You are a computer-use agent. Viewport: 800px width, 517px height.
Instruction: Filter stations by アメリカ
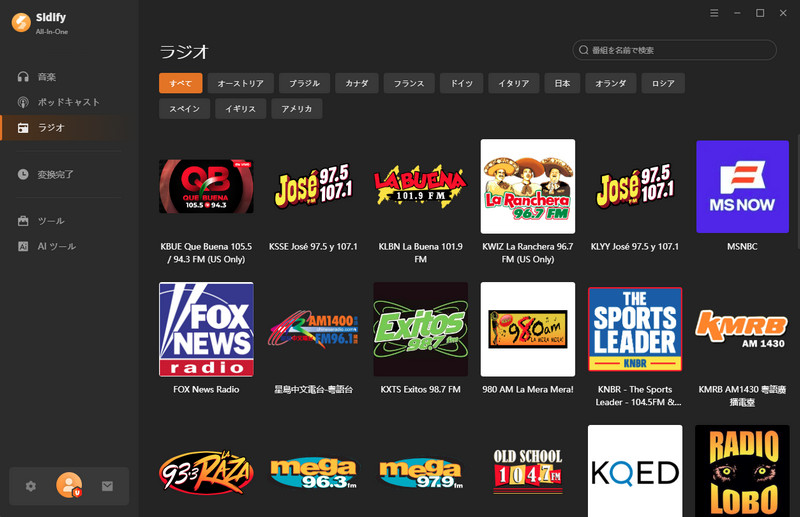point(297,108)
